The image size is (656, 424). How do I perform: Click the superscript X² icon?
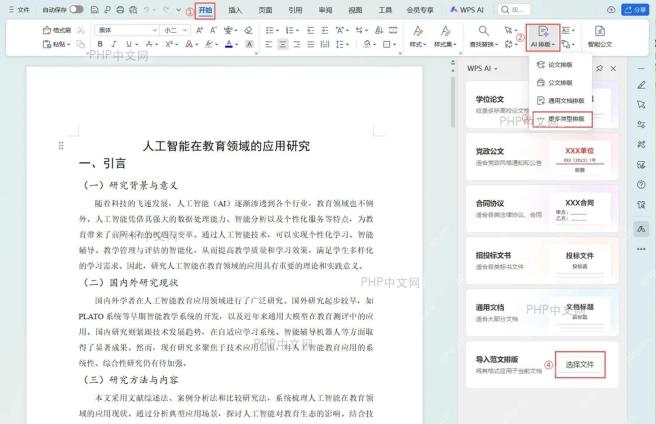point(169,44)
